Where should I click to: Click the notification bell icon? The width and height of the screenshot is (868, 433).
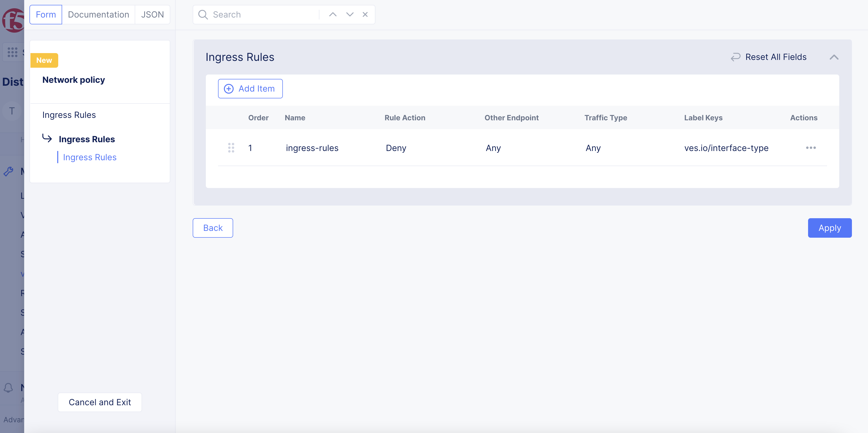pyautogui.click(x=9, y=387)
